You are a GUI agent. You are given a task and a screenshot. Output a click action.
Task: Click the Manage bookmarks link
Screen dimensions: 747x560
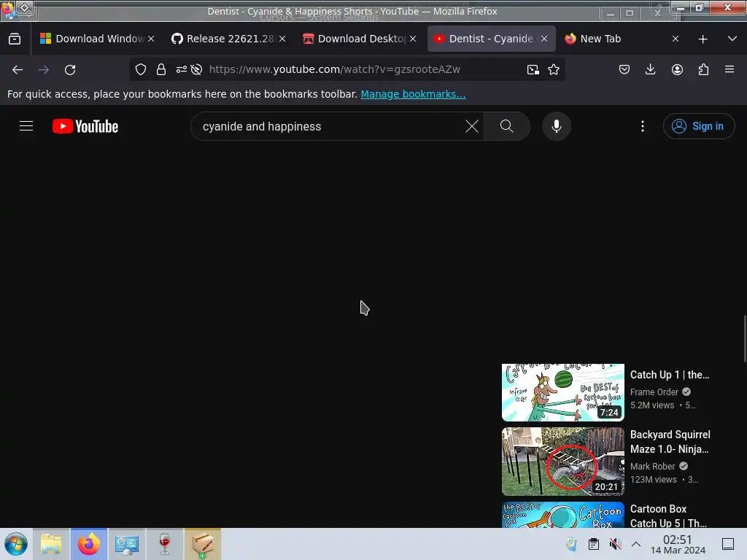(413, 94)
